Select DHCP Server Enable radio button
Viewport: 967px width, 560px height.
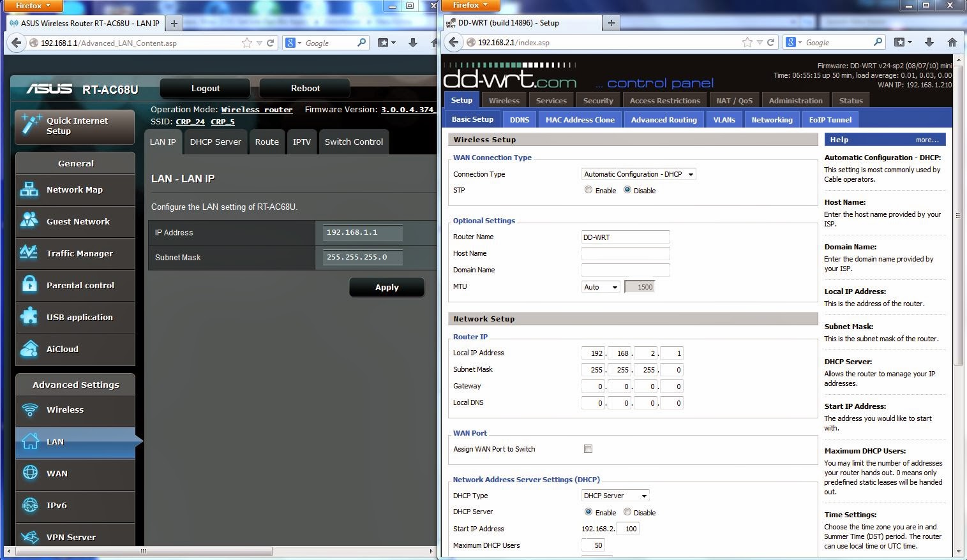click(x=588, y=512)
